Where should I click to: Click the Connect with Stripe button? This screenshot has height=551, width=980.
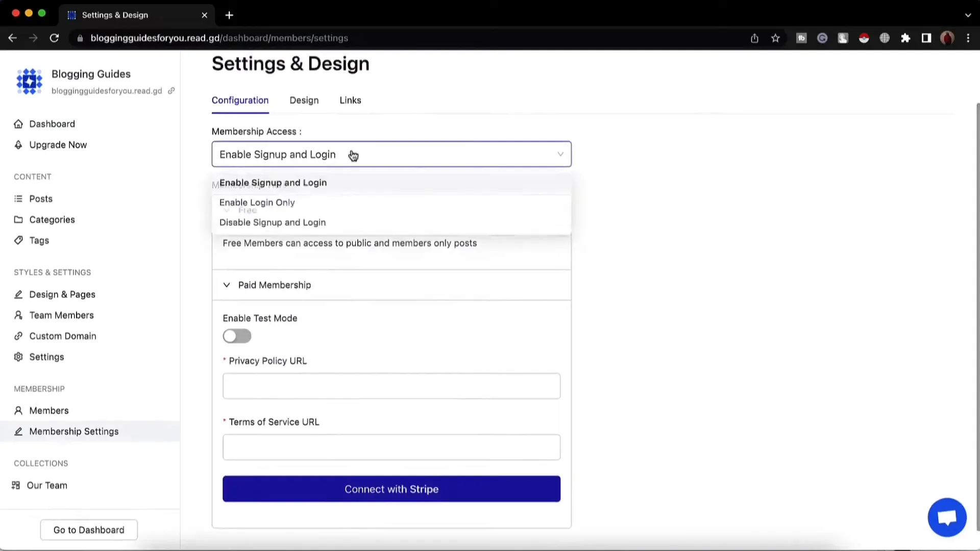point(391,489)
